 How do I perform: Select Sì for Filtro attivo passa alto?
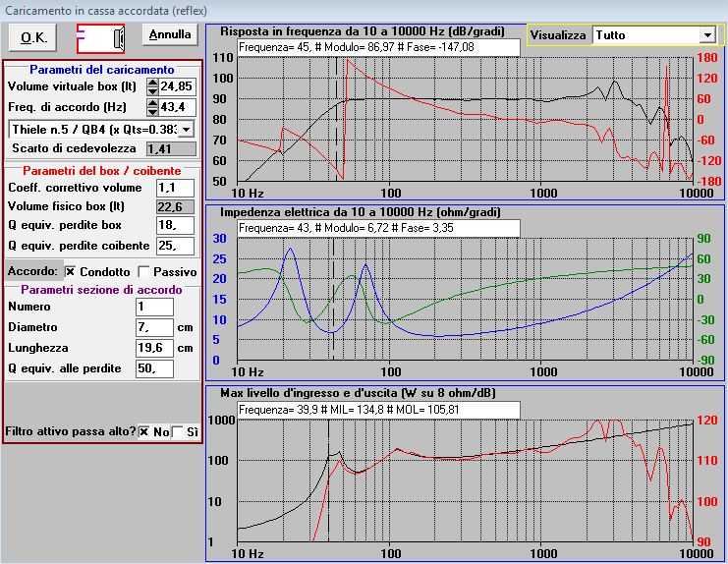[x=177, y=431]
